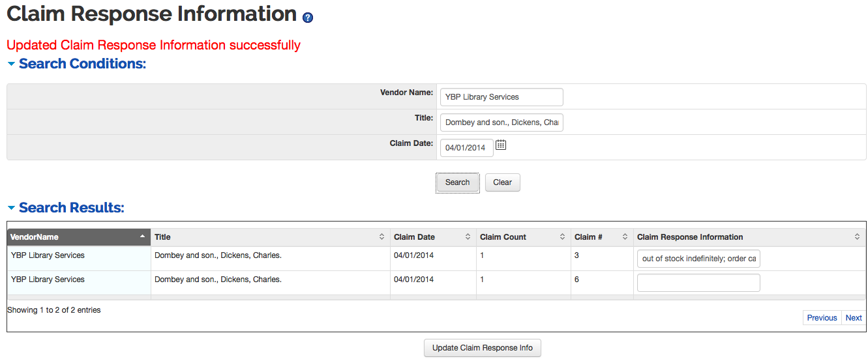Go to Next results page
Image resolution: width=868 pixels, height=359 pixels.
pyautogui.click(x=854, y=318)
